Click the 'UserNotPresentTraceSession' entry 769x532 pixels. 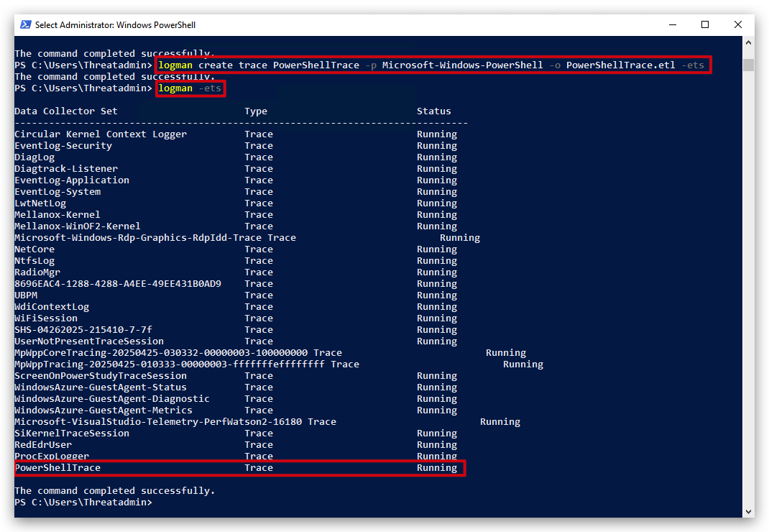pos(89,341)
